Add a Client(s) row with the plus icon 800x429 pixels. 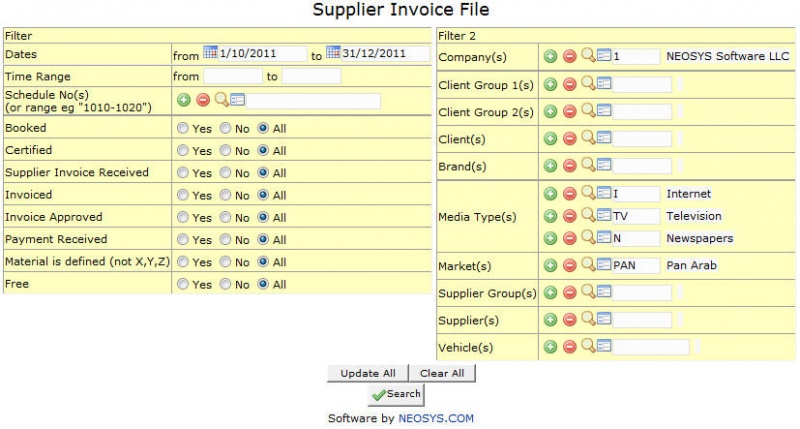pyautogui.click(x=550, y=138)
